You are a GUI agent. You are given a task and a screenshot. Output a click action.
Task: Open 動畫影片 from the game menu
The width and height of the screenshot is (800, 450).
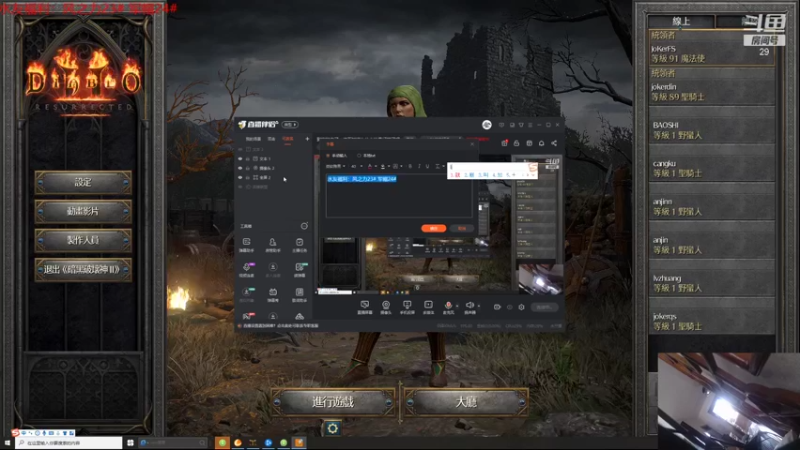(83, 211)
